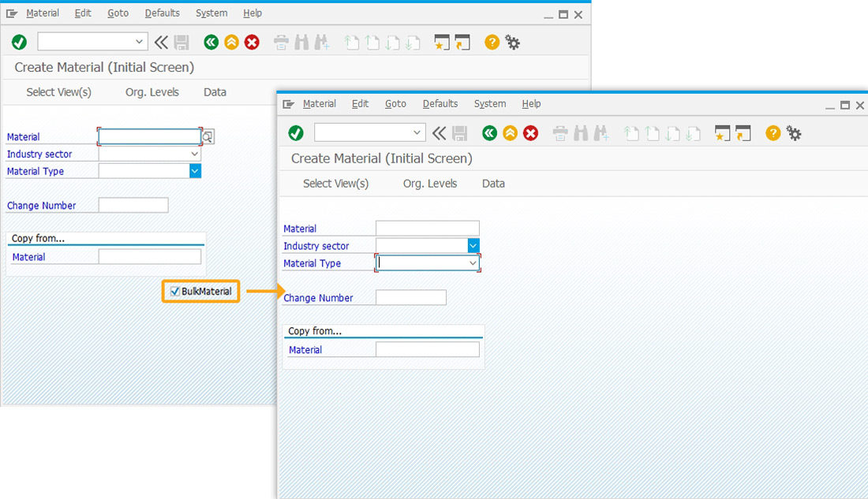Click double-chevron collapse icon in front window toolbar
868x499 pixels.
[439, 132]
